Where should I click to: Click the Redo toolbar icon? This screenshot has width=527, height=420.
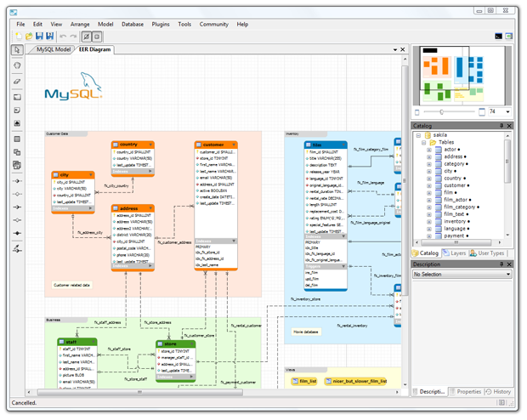[73, 37]
